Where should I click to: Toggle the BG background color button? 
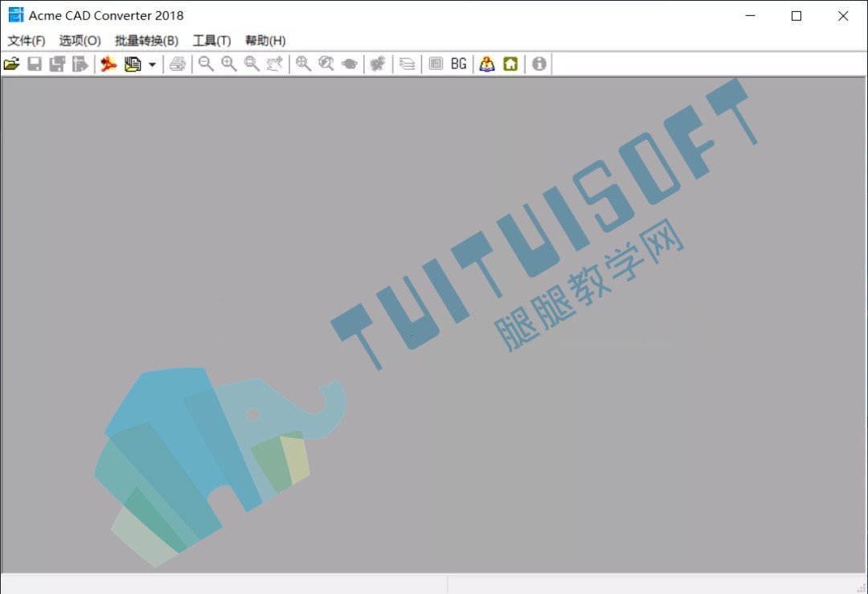coord(458,64)
